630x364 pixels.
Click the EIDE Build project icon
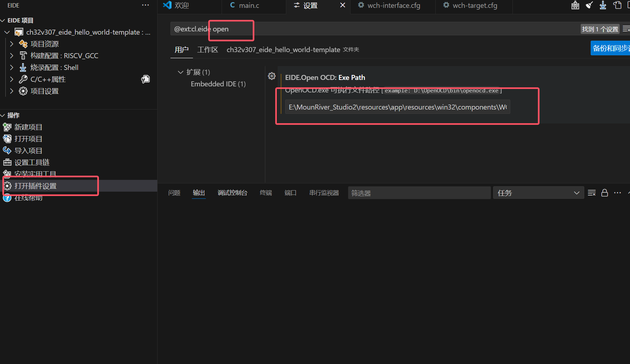[575, 5]
